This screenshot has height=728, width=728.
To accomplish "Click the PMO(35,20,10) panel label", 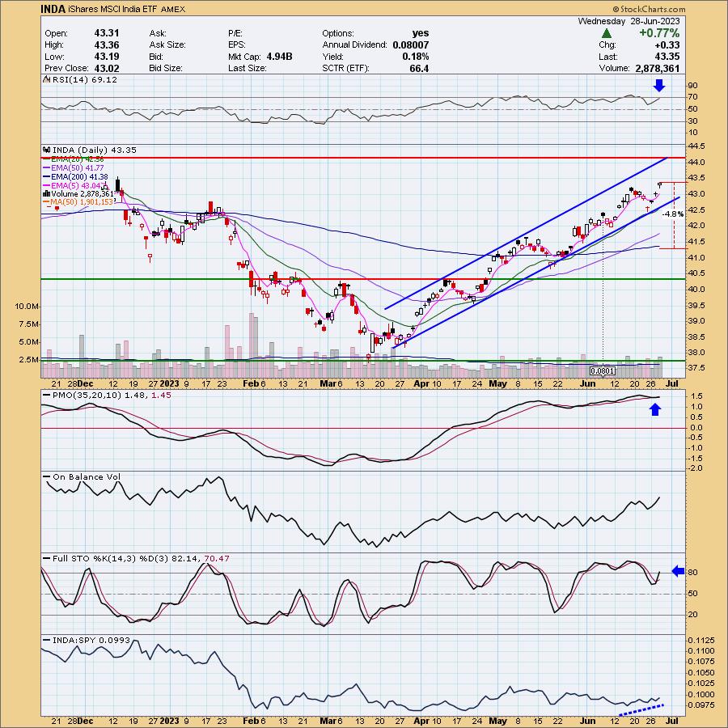I will coord(108,395).
